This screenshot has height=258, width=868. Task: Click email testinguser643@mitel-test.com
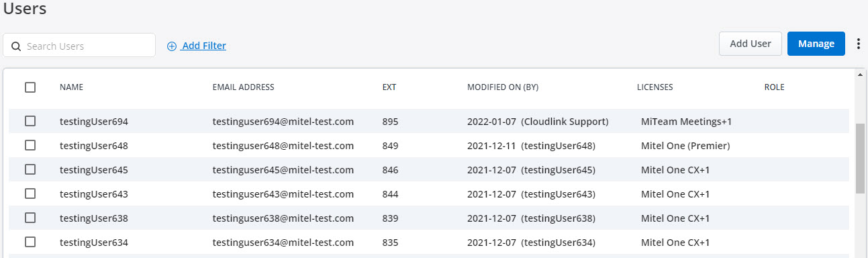click(283, 194)
